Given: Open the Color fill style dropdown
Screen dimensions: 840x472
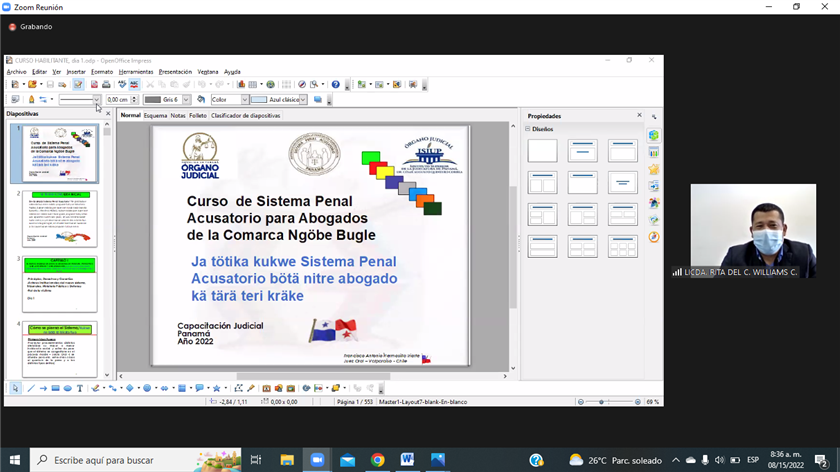Looking at the screenshot, I should pos(244,100).
